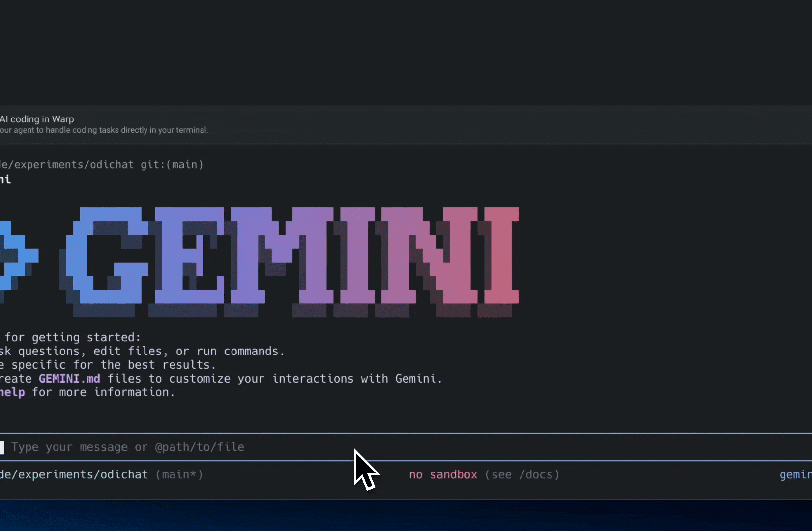Click the "experiments/odichat" path in footer

coord(74,474)
